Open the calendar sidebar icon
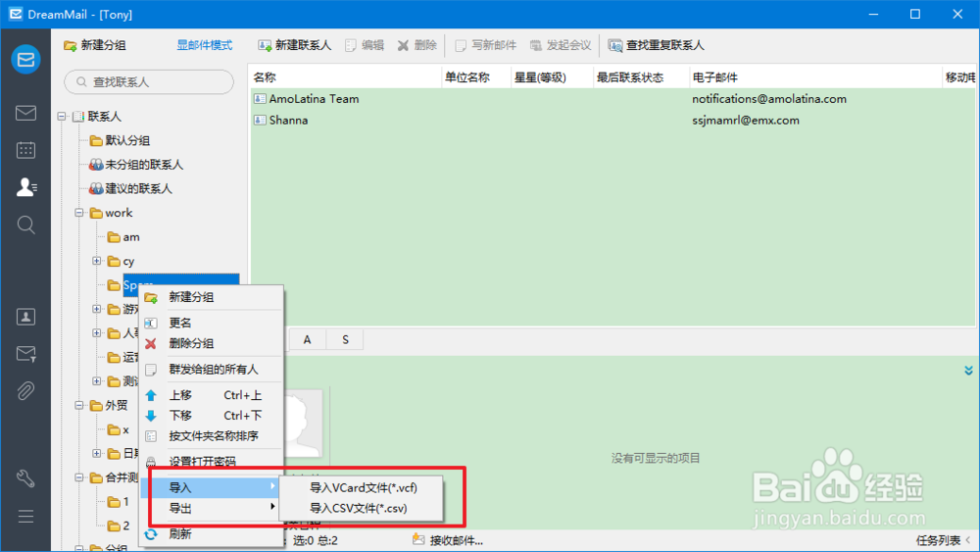This screenshot has width=980, height=552. tap(25, 150)
